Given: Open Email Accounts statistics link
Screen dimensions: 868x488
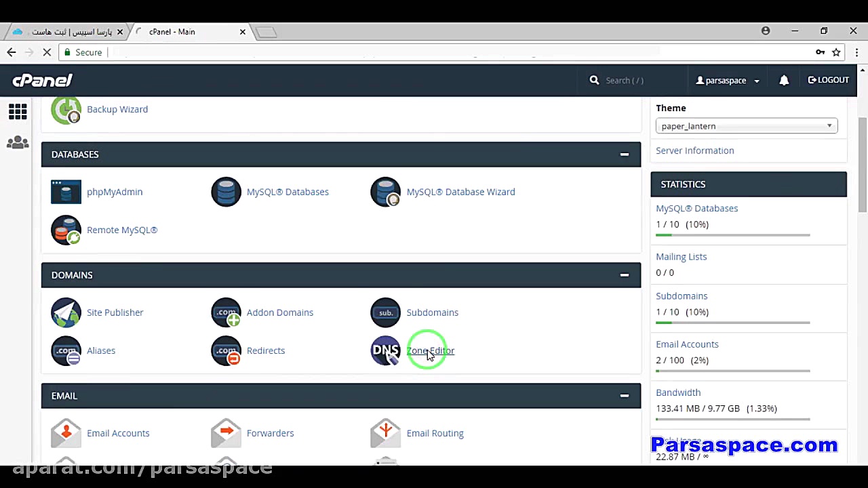Looking at the screenshot, I should [687, 344].
